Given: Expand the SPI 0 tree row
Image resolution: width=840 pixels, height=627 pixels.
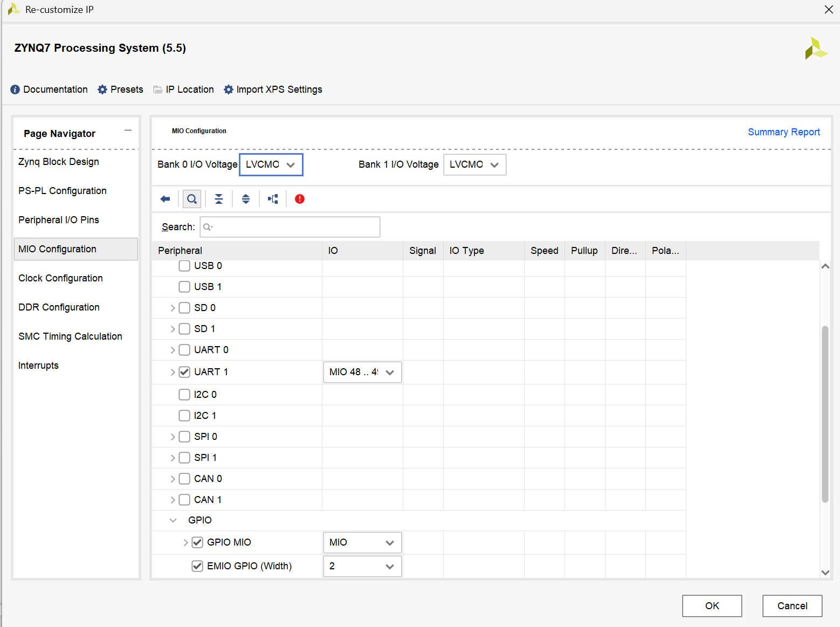Looking at the screenshot, I should [173, 437].
